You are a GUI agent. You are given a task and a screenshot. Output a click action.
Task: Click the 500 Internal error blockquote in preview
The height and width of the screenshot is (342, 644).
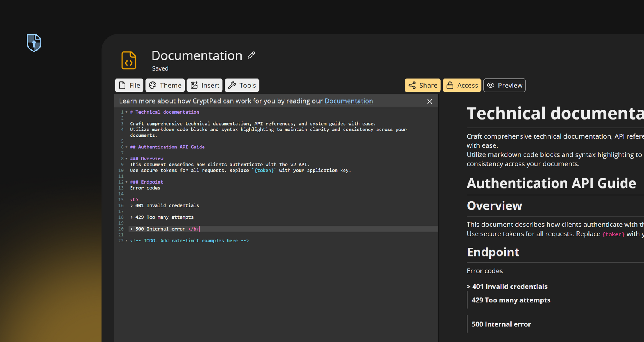pyautogui.click(x=501, y=324)
